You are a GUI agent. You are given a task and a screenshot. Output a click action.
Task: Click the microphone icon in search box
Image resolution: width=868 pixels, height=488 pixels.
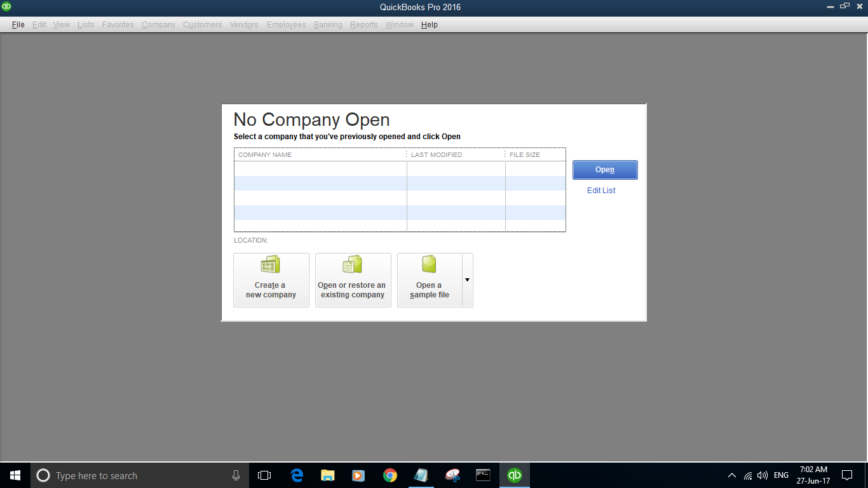pos(236,475)
